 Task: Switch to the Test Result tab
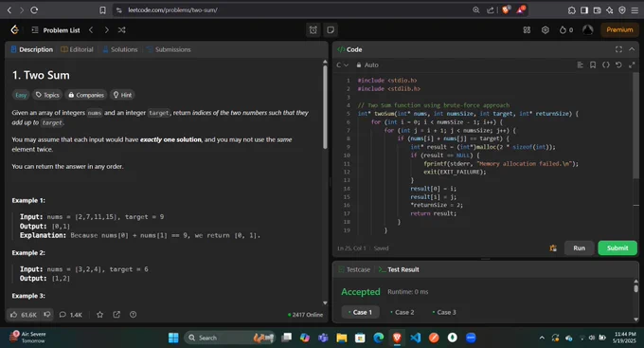coord(399,270)
